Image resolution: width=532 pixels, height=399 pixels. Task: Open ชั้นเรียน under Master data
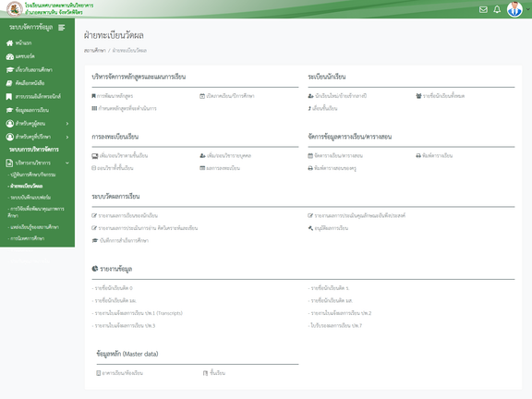[x=214, y=373]
